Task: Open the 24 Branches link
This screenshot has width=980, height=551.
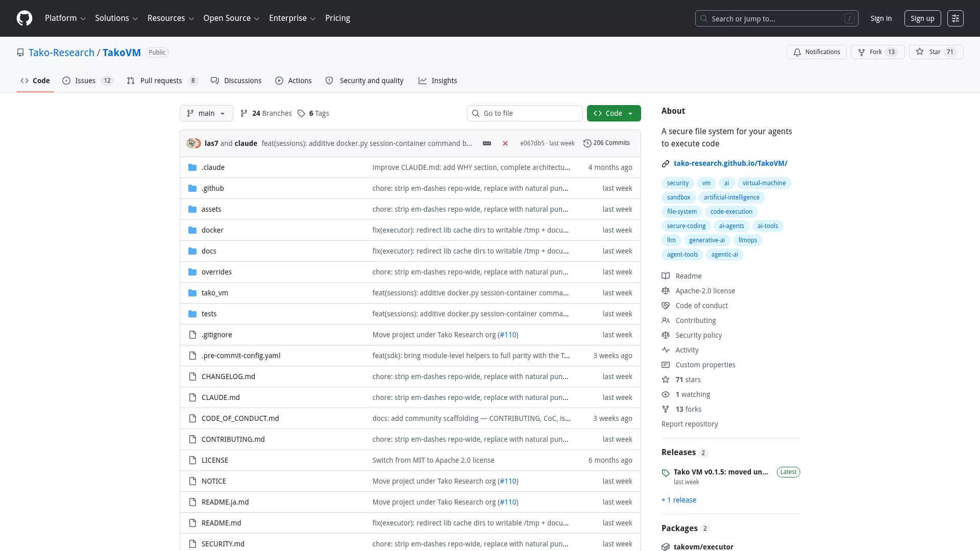Action: (266, 113)
